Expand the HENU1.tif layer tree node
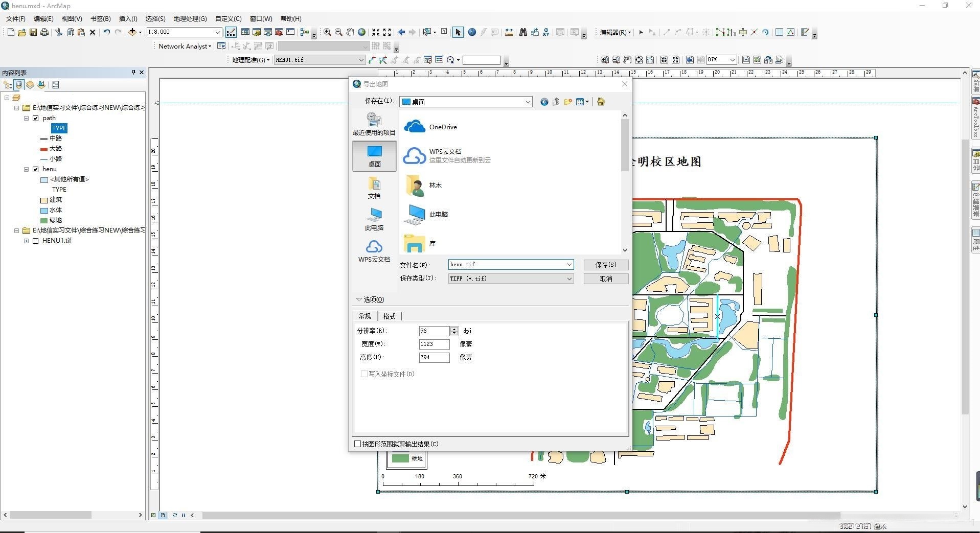 (x=27, y=241)
